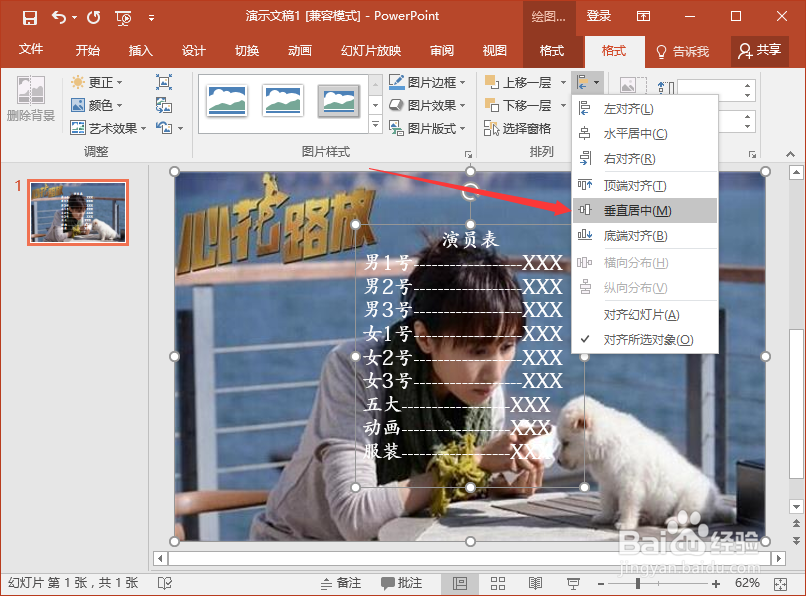Select second picture style thumbnail
Viewport: 806px width, 596px height.
282,101
